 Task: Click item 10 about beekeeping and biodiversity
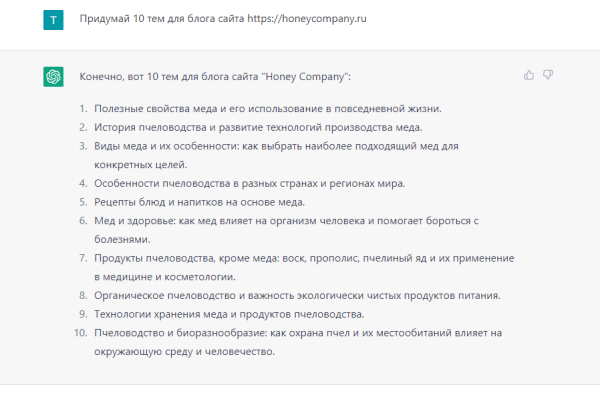pos(298,342)
